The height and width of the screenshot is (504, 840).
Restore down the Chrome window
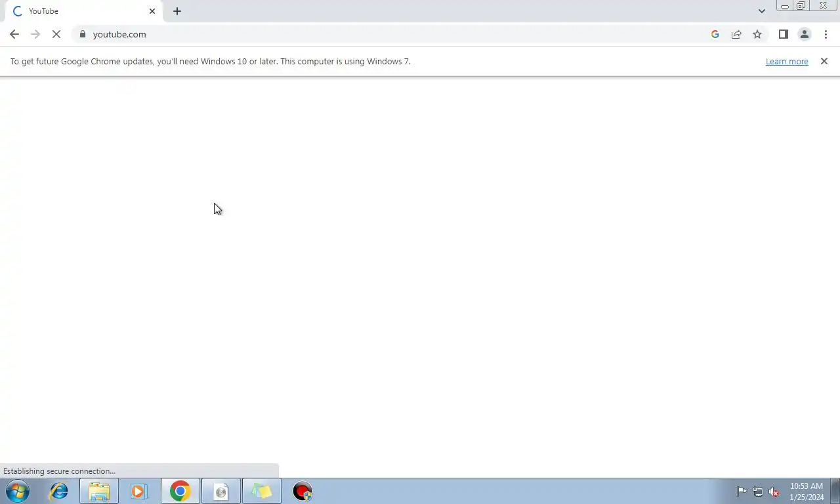(x=801, y=6)
